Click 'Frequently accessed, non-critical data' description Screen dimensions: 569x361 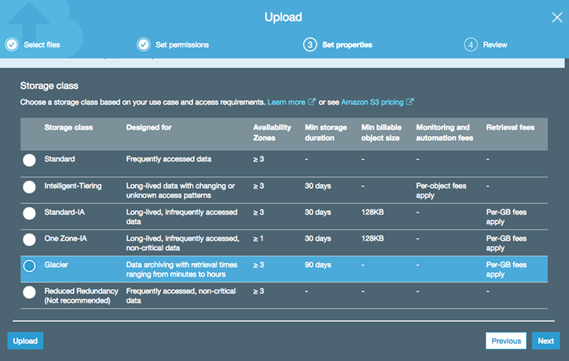click(x=181, y=296)
